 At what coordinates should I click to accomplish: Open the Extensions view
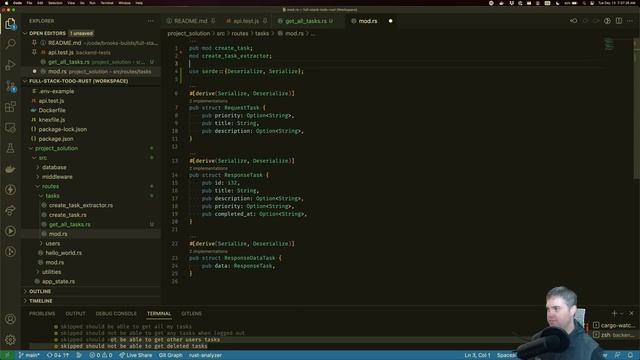coord(10,107)
